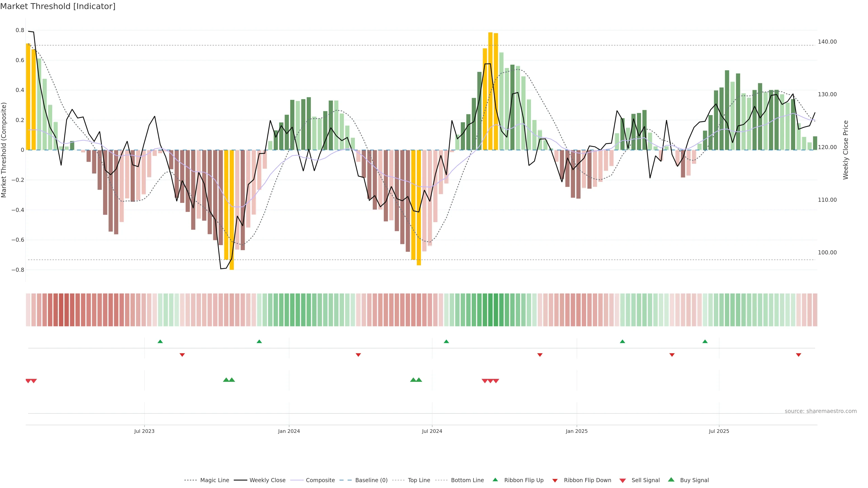Click the source: sharemaestro.com text
868x488 pixels.
[x=821, y=411]
